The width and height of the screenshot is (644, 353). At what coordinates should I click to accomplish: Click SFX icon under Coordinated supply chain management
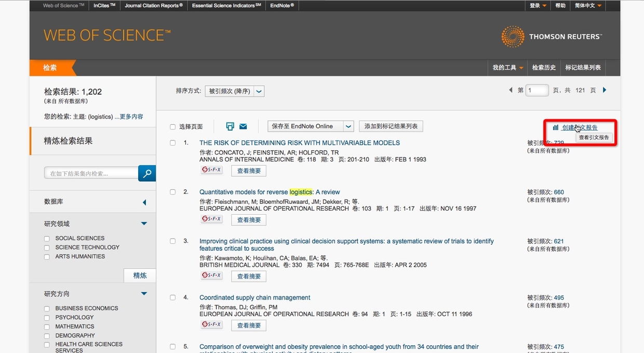211,324
